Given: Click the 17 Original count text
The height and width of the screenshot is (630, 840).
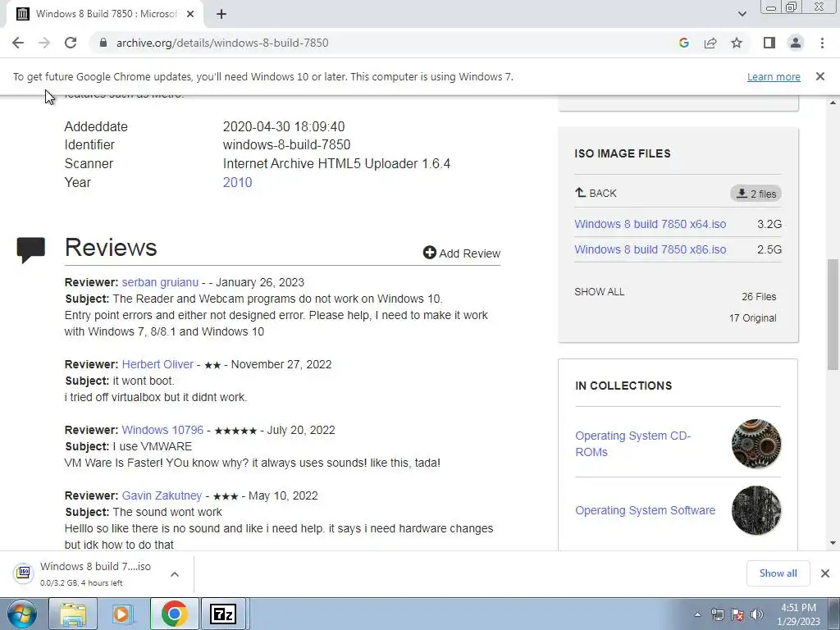Looking at the screenshot, I should 752,318.
